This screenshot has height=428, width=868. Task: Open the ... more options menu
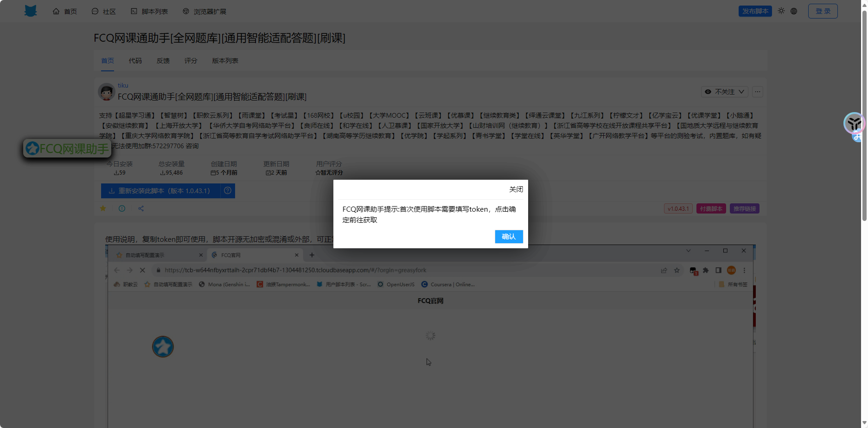pyautogui.click(x=758, y=92)
